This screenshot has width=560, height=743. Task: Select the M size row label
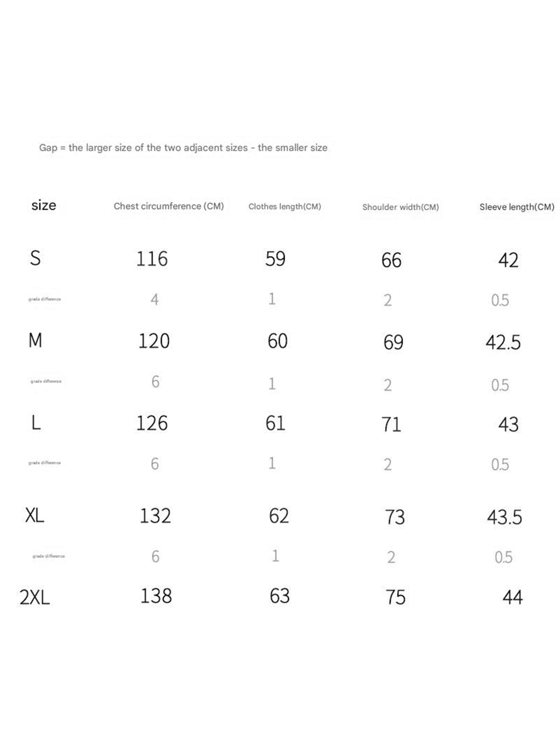click(35, 340)
